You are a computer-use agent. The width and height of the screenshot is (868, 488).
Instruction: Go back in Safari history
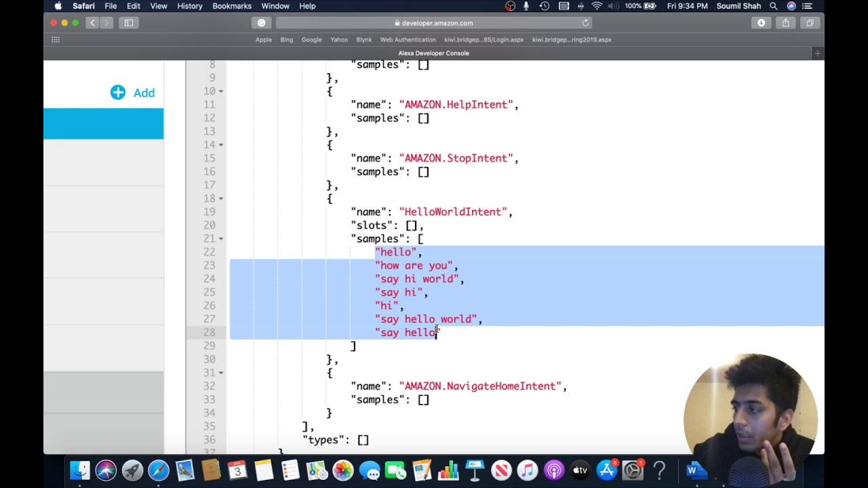[93, 23]
